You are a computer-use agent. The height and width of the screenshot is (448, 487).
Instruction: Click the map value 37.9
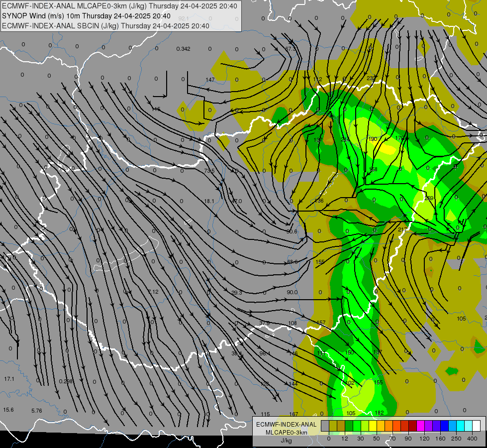[264, 323]
